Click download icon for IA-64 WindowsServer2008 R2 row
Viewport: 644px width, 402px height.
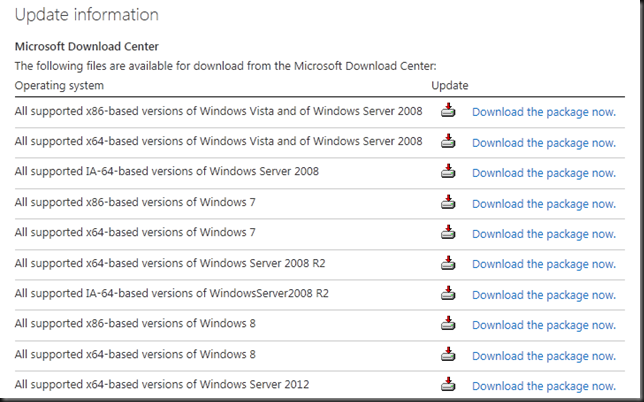pos(448,293)
